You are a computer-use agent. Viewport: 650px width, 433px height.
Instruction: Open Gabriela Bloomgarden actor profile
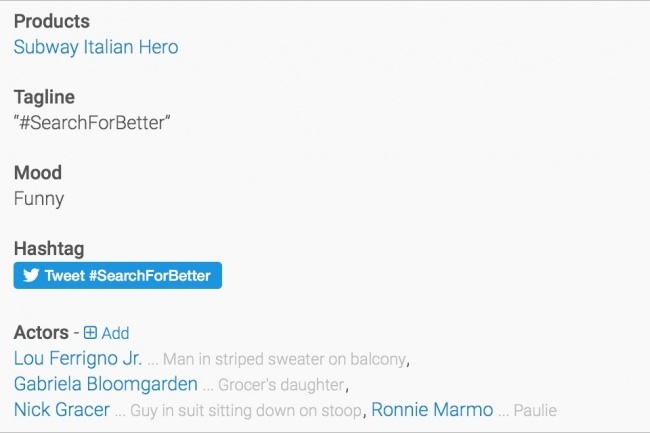point(106,384)
